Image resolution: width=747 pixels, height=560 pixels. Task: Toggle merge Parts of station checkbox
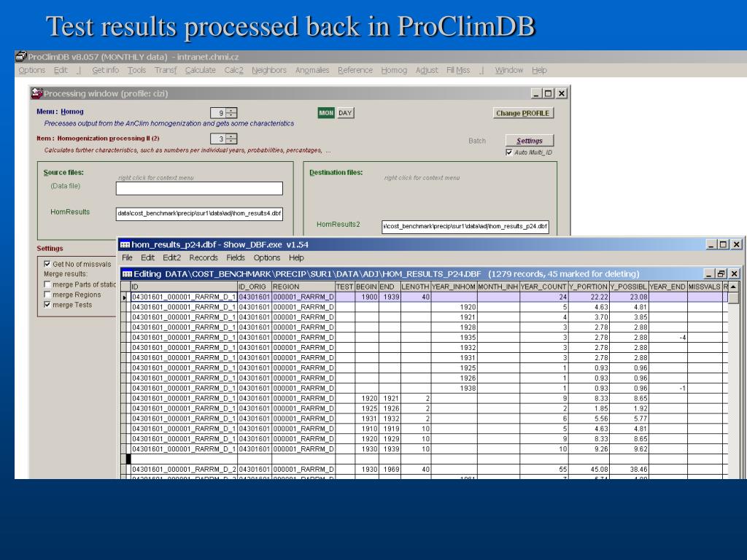(47, 284)
